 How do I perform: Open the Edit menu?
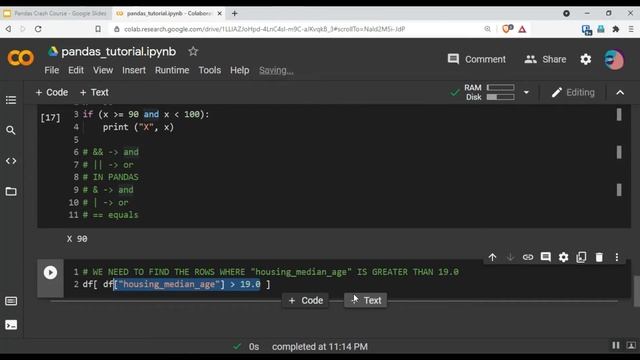(x=76, y=70)
